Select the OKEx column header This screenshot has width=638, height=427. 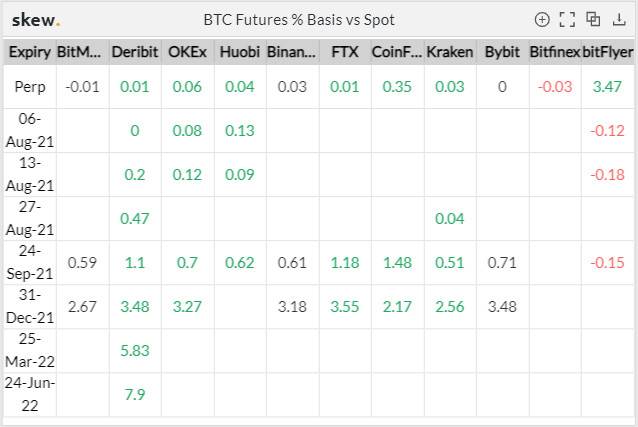(187, 52)
